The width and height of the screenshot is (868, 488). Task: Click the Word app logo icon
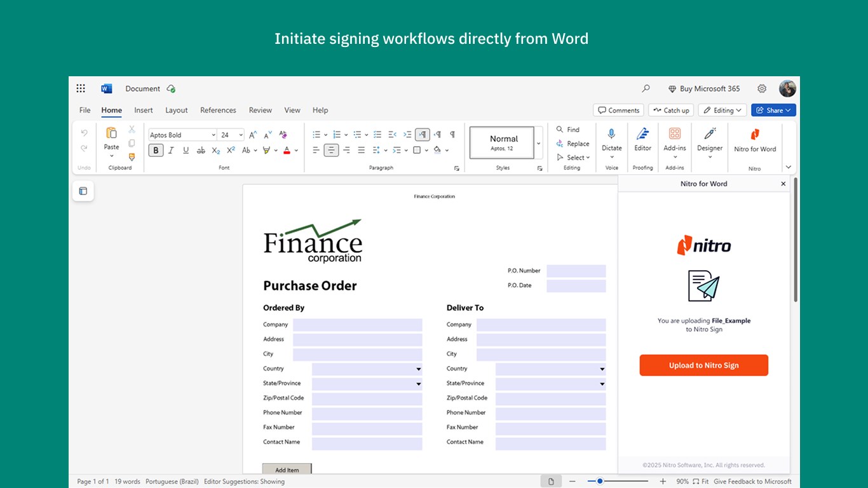[106, 88]
